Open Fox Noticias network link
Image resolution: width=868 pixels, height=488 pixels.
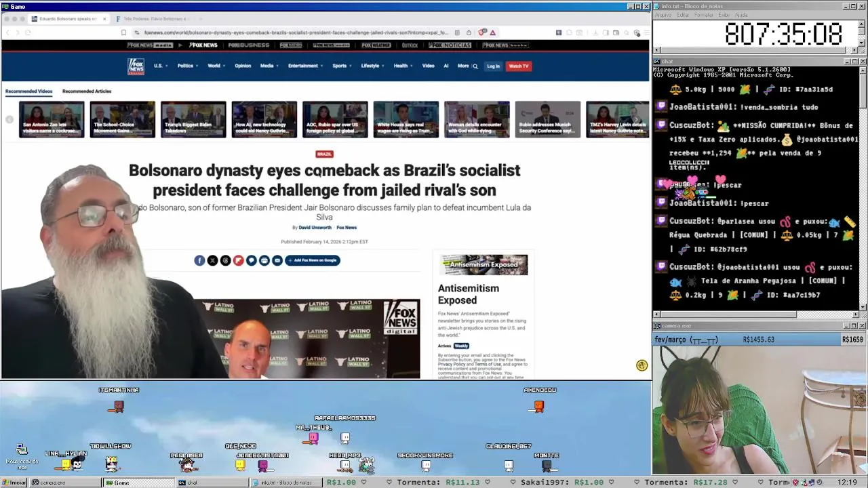pyautogui.click(x=450, y=45)
